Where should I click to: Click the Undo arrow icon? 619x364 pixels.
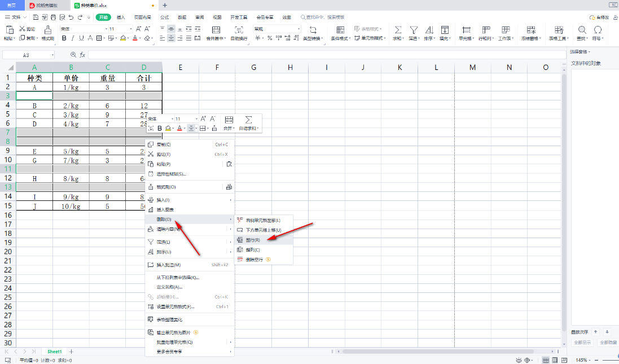(x=71, y=17)
